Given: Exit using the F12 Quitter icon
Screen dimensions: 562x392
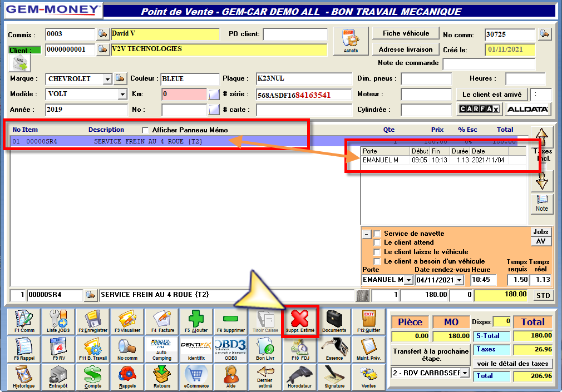Looking at the screenshot, I should (x=368, y=321).
